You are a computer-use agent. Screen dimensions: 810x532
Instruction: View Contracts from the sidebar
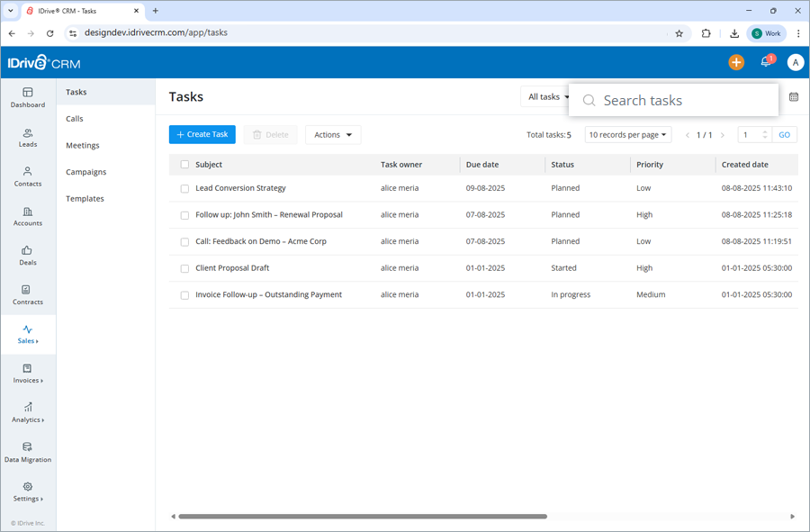click(x=28, y=295)
